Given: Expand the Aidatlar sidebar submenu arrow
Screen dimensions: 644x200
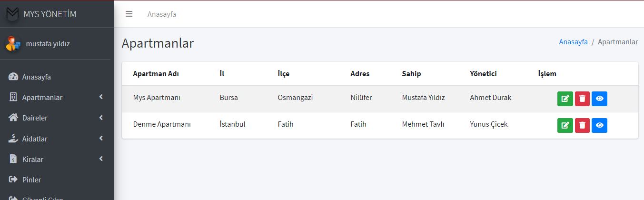Looking at the screenshot, I should [x=101, y=139].
